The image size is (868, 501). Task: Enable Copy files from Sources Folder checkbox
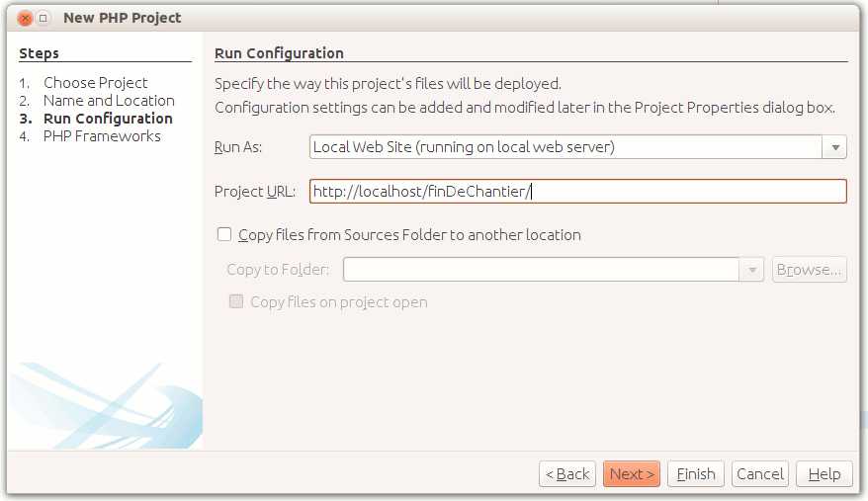click(x=224, y=235)
